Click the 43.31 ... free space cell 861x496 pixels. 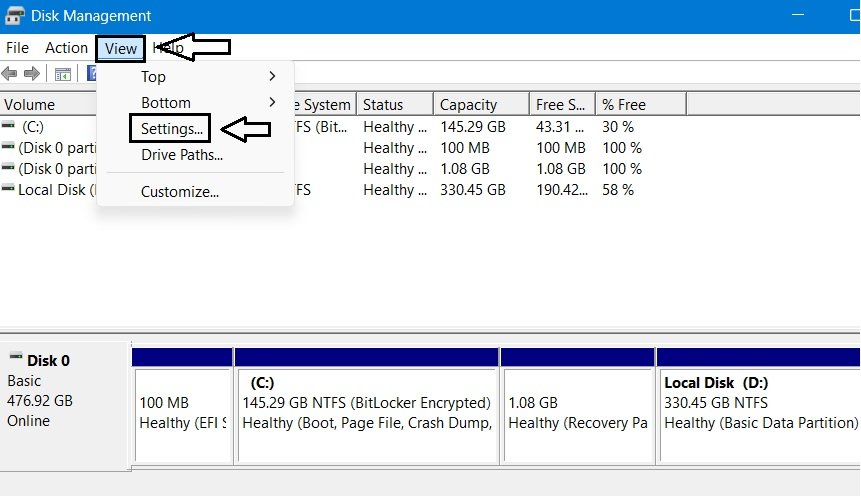tap(560, 127)
